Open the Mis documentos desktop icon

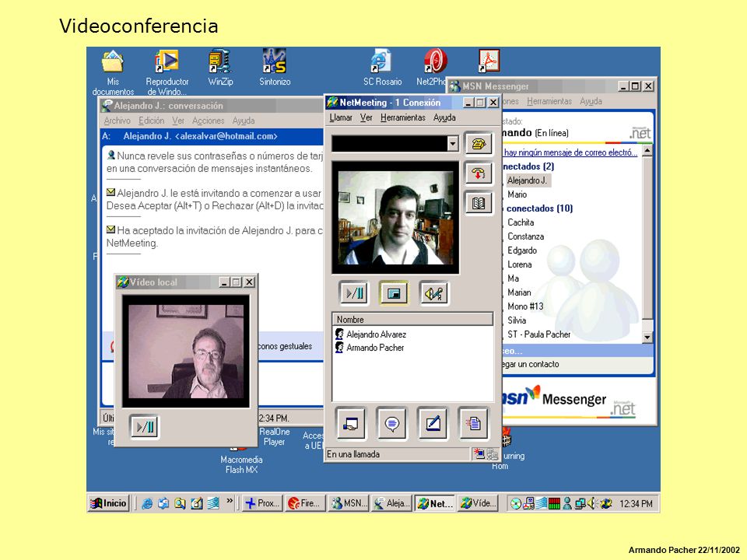click(x=113, y=72)
